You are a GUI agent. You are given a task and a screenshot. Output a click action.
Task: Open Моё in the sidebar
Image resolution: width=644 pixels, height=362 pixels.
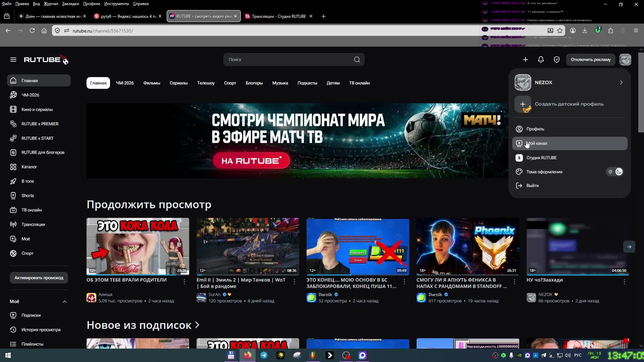(39, 239)
